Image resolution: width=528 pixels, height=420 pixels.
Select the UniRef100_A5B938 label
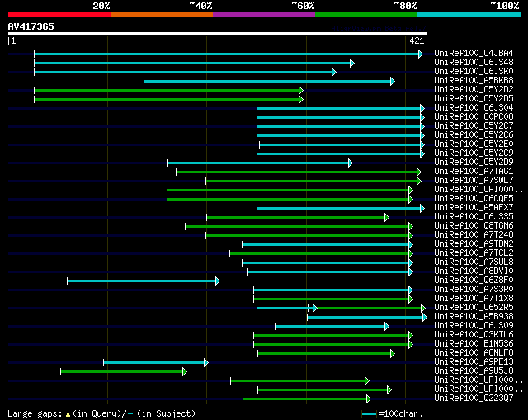click(x=474, y=317)
